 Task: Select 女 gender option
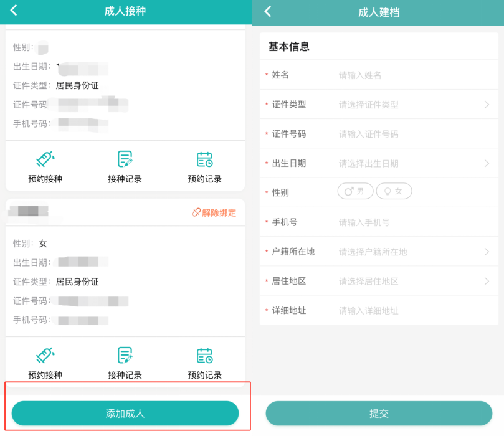pos(394,192)
